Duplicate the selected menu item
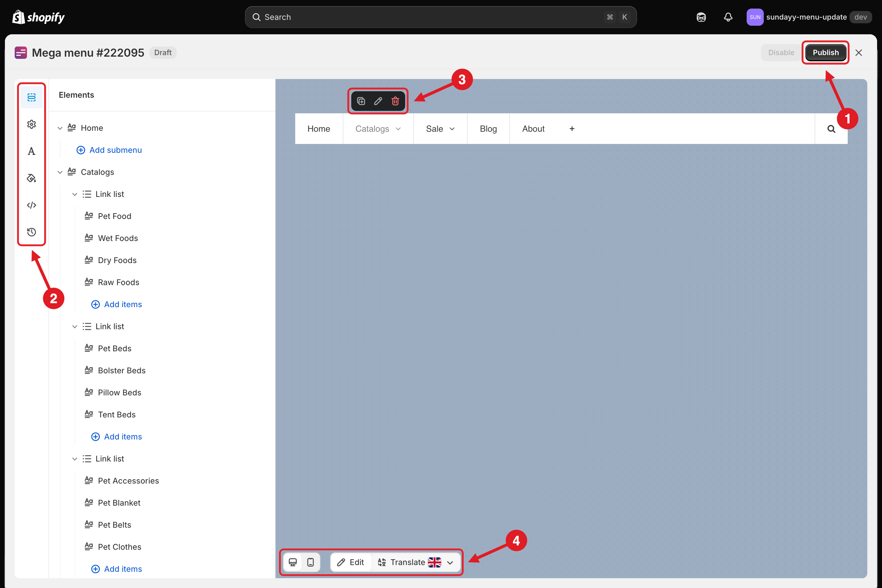 pyautogui.click(x=361, y=101)
